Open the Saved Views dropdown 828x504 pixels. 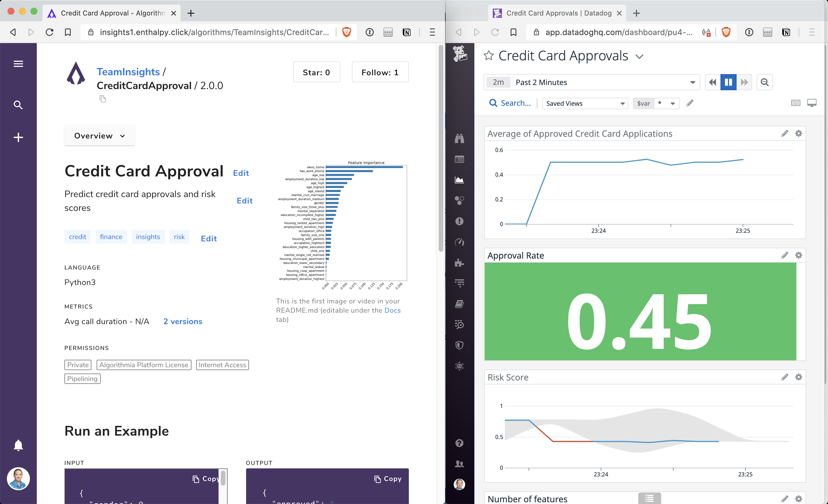click(x=585, y=103)
